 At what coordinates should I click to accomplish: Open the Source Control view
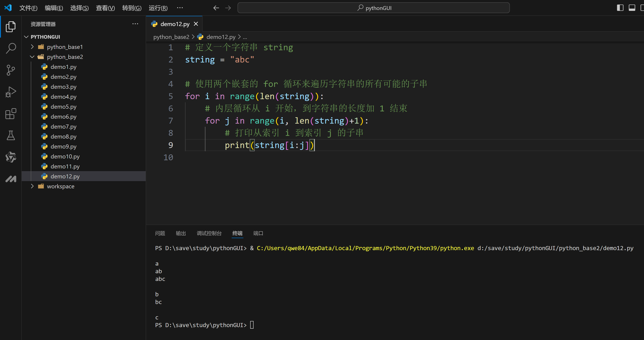click(11, 70)
